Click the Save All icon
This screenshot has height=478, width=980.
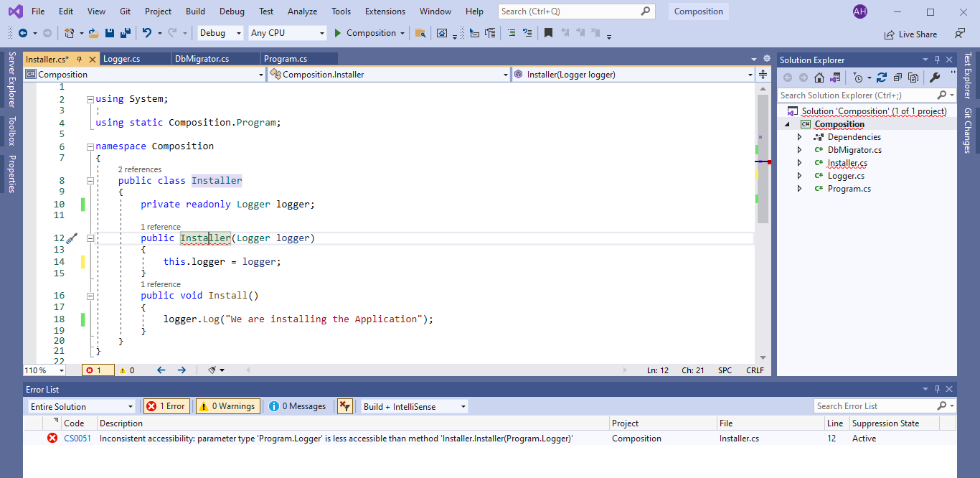click(126, 33)
